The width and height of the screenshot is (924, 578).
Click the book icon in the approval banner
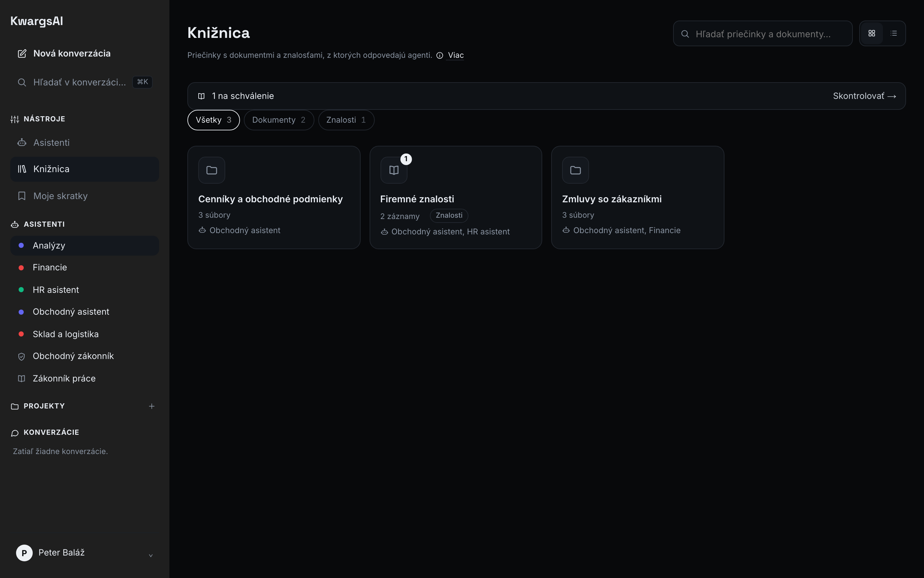[x=201, y=96]
